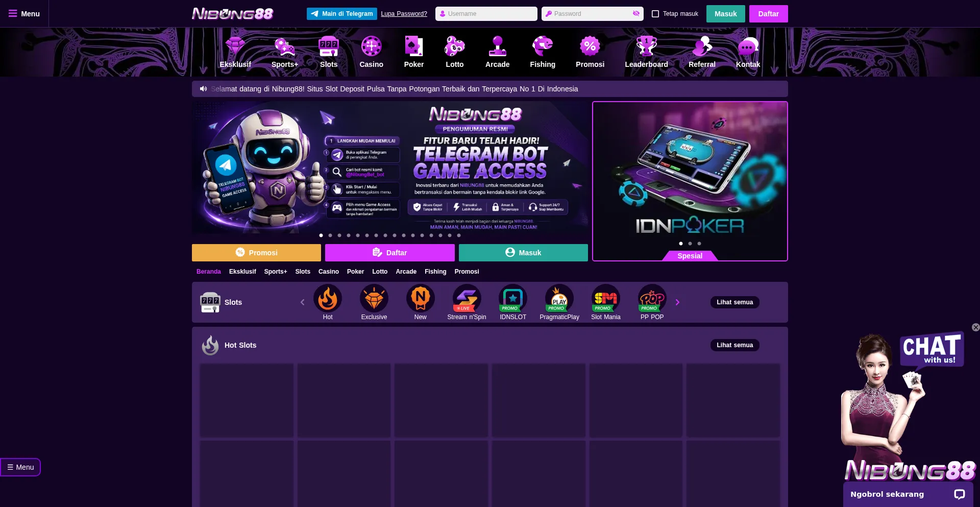Screen dimensions: 980x507
Task: Open the IDNPoker Spesial banner
Action: pyautogui.click(x=690, y=181)
